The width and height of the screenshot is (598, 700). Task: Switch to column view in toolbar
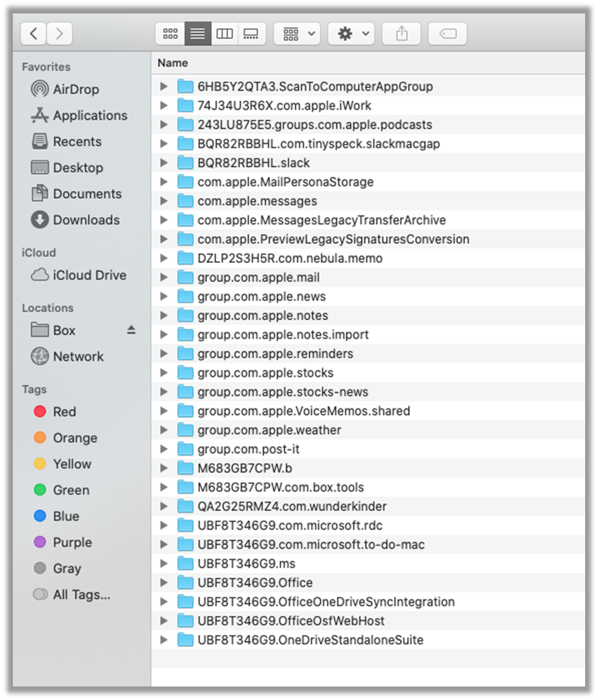click(224, 34)
